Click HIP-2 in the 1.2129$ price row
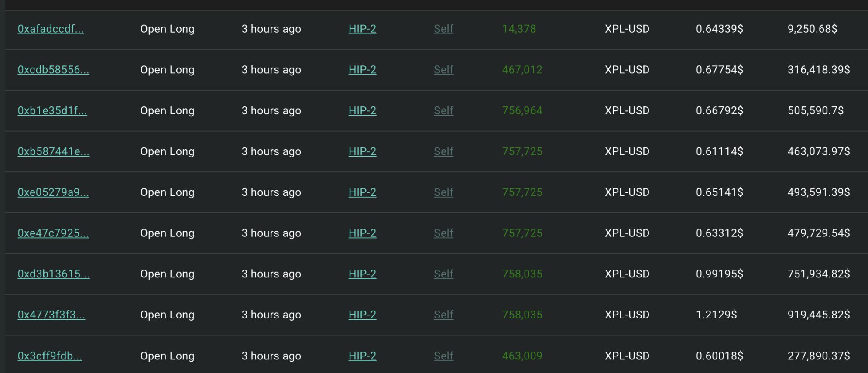868x373 pixels. [x=362, y=315]
